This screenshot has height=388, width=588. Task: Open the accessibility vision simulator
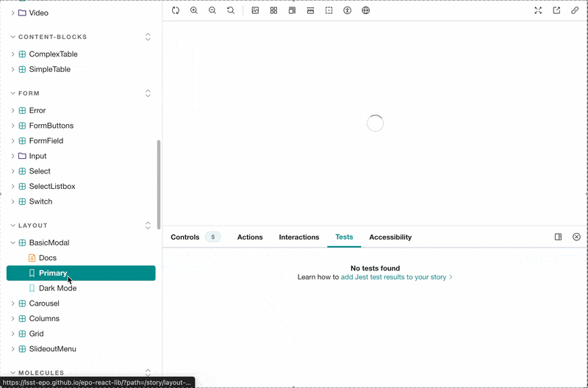[x=348, y=10]
